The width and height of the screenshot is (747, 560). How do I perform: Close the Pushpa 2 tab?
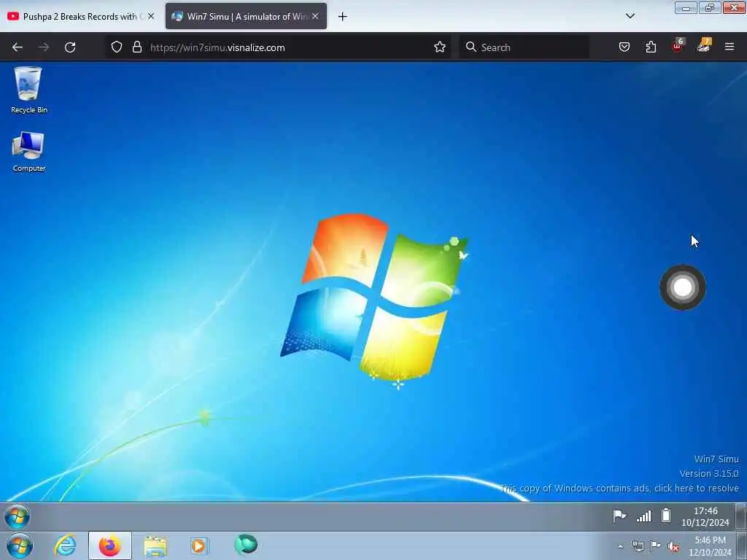click(x=151, y=16)
